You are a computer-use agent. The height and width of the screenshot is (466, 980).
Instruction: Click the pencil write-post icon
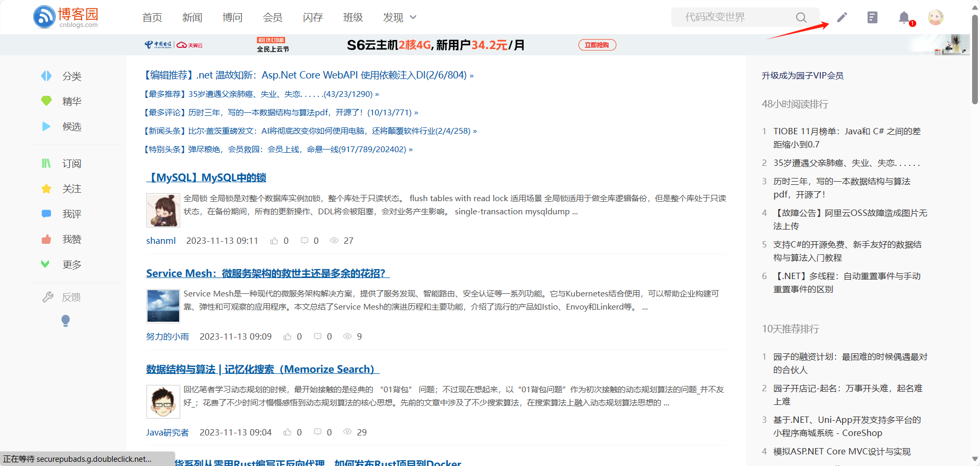point(842,17)
